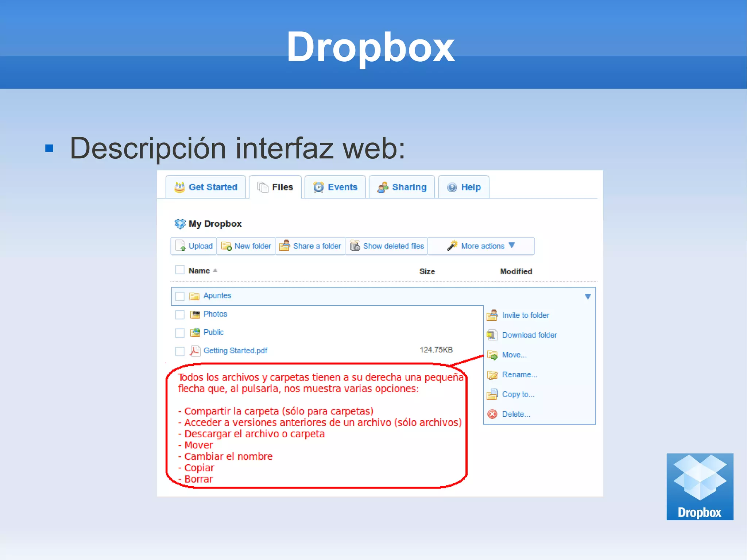
Task: Select the Files tab
Action: pyautogui.click(x=275, y=187)
